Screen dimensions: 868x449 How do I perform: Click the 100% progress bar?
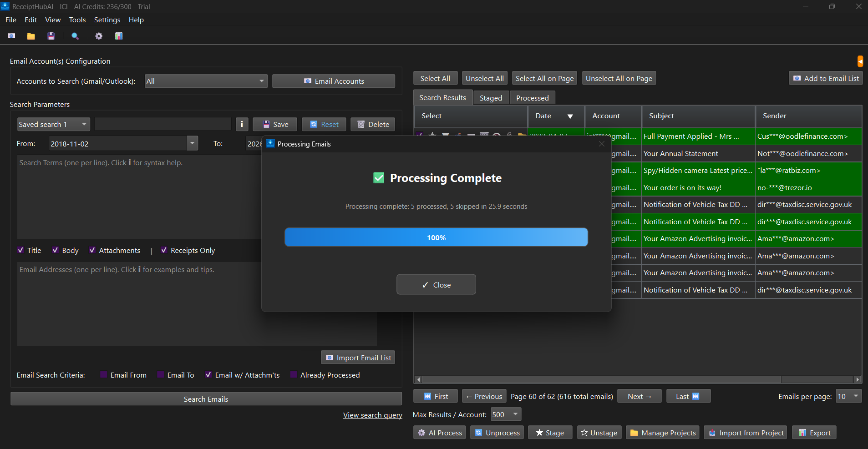(x=436, y=237)
